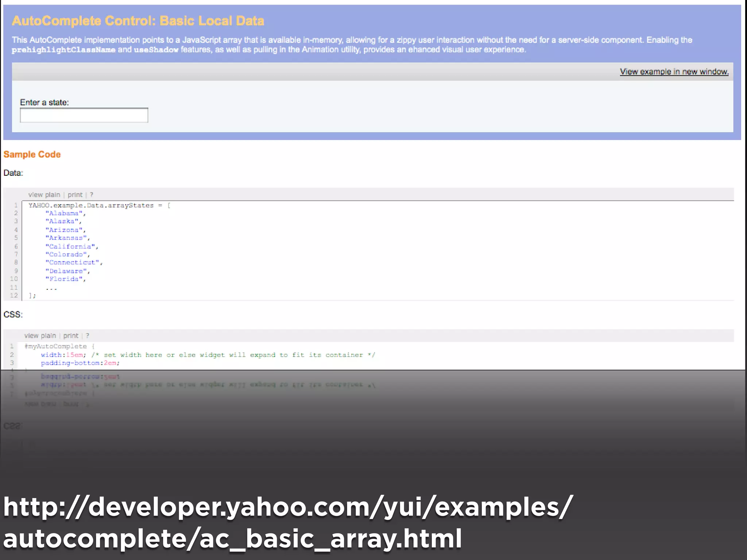Click 'print' above the CSS code block

(x=71, y=336)
